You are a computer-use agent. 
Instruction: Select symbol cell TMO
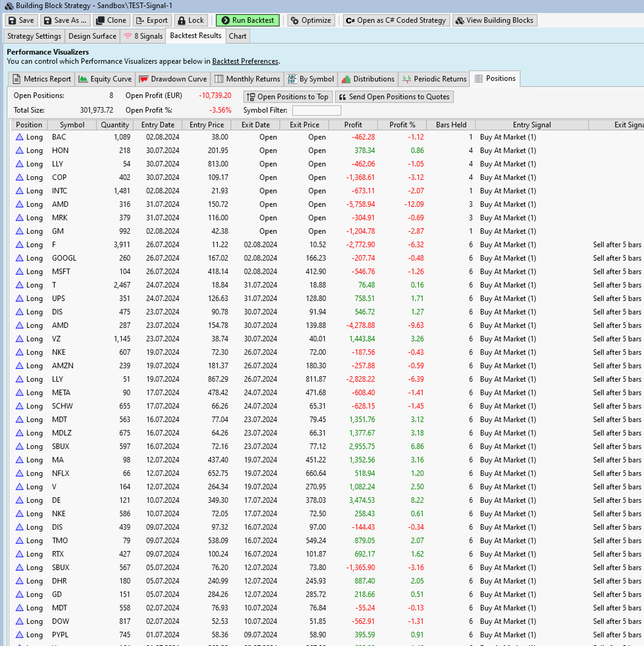[60, 541]
